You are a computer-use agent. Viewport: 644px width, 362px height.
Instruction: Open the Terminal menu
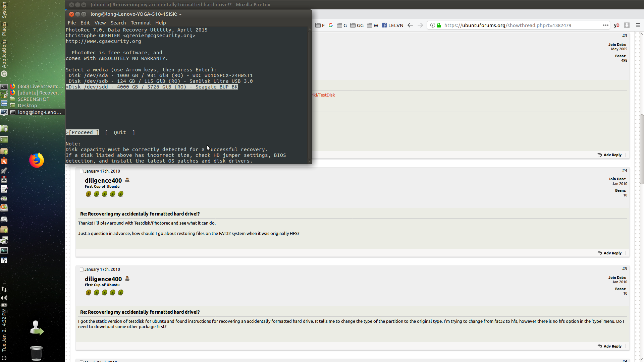(141, 23)
